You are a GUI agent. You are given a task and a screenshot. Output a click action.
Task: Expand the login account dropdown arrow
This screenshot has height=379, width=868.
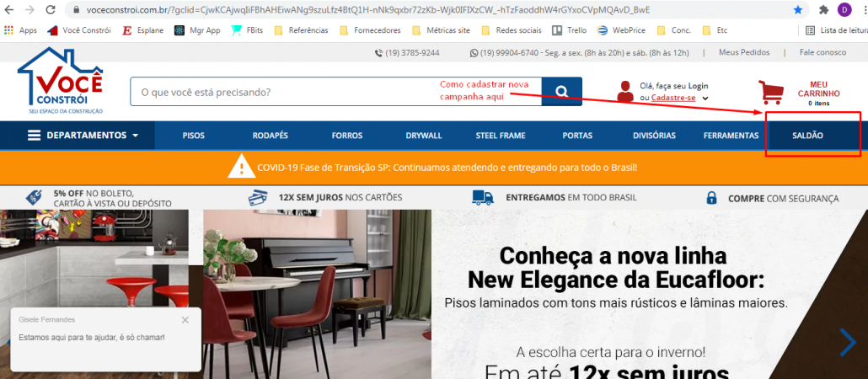click(705, 99)
